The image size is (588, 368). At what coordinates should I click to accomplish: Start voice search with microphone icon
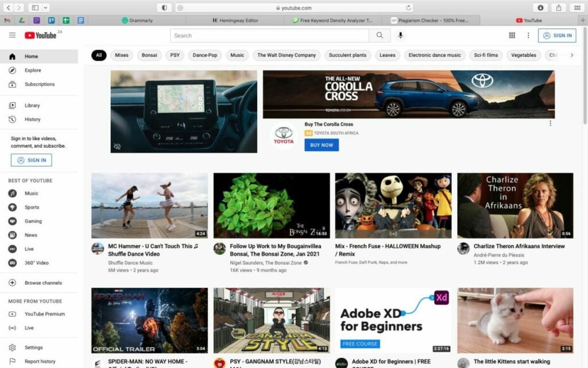coord(400,35)
